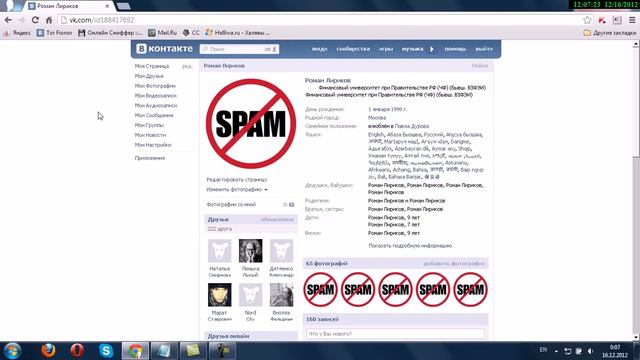The image size is (640, 360).
Task: Launch Skype from the taskbar
Action: pyautogui.click(x=106, y=351)
